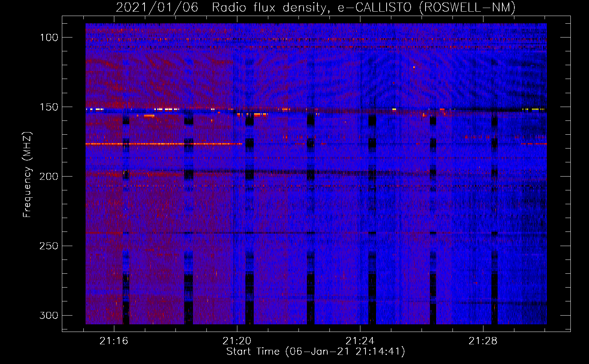
Task: Click the plot title 2021/01/06 Radio flux density
Action: tap(316, 7)
